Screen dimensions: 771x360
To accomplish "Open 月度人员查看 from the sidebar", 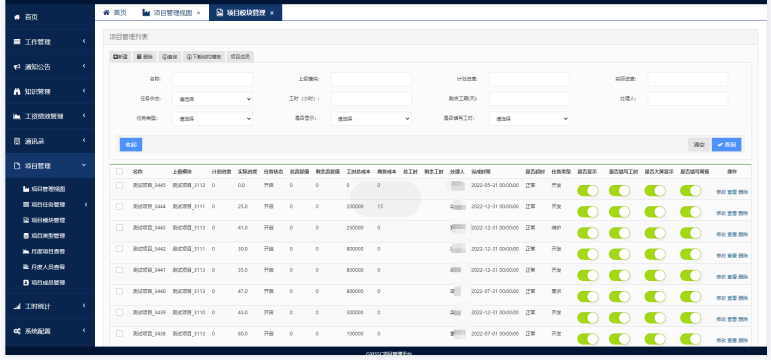I will [48, 267].
